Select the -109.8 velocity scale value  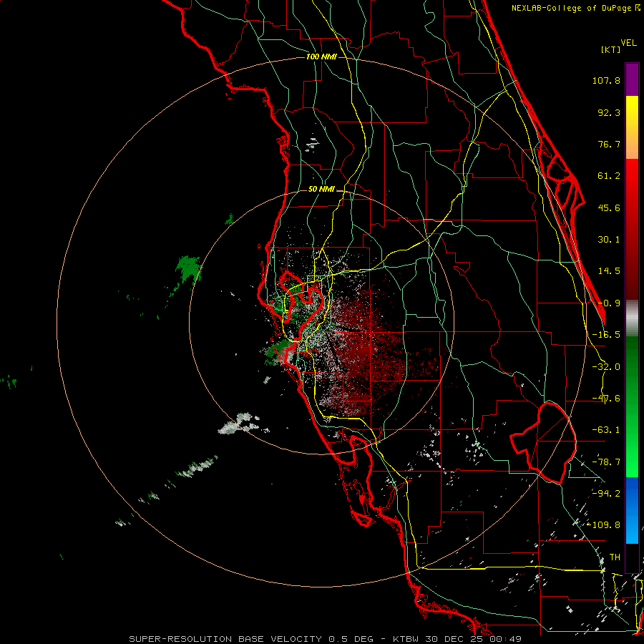click(x=604, y=525)
